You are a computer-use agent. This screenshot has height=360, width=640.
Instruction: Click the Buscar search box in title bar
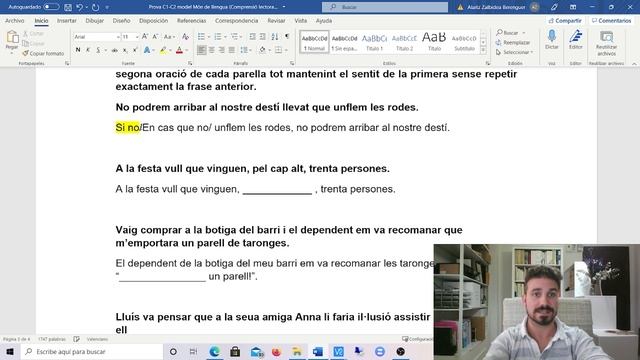(x=385, y=7)
